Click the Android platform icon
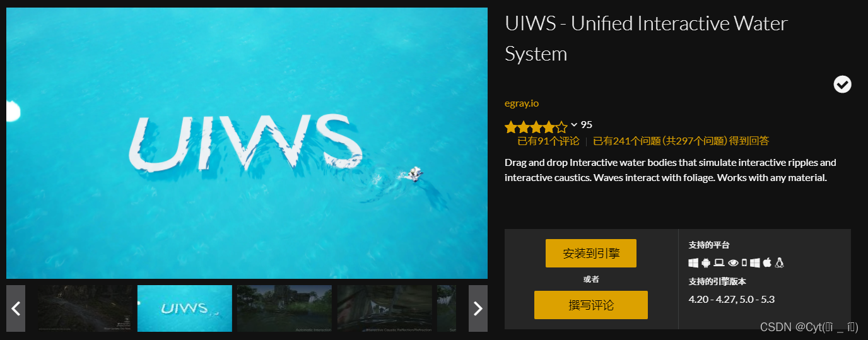The width and height of the screenshot is (868, 340). (706, 263)
